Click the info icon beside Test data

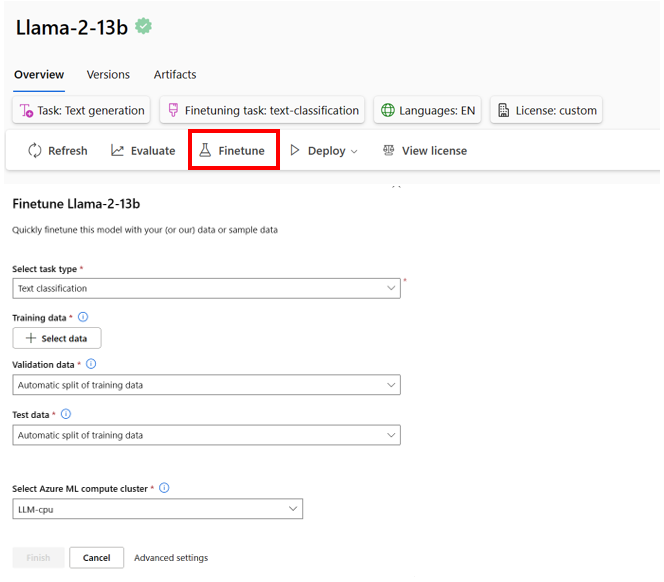pyautogui.click(x=66, y=413)
